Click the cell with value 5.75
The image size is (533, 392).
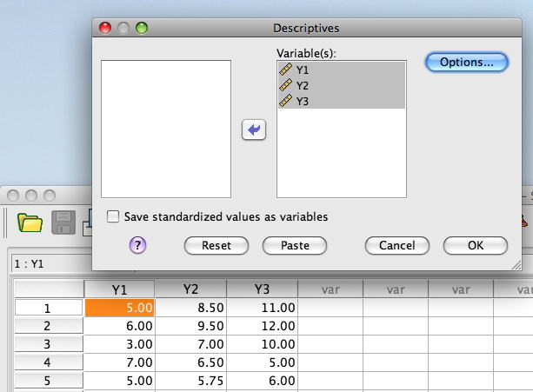click(190, 381)
